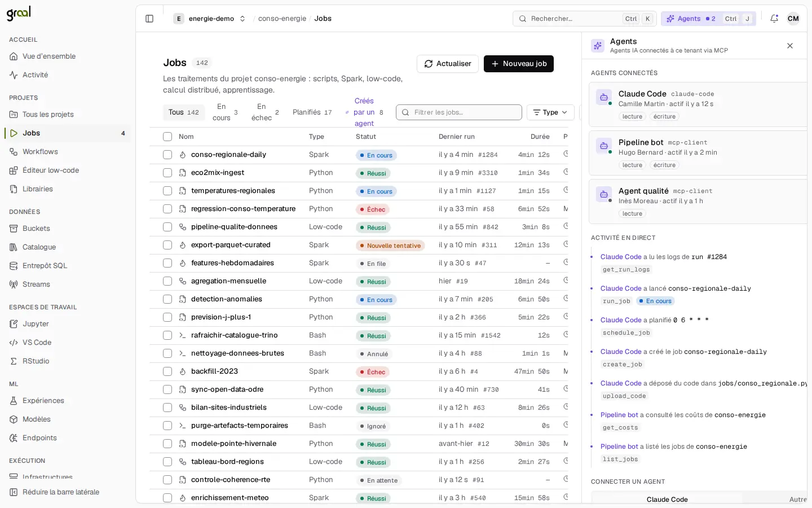Click the Endpoints icon
The width and height of the screenshot is (812, 508).
point(14,438)
